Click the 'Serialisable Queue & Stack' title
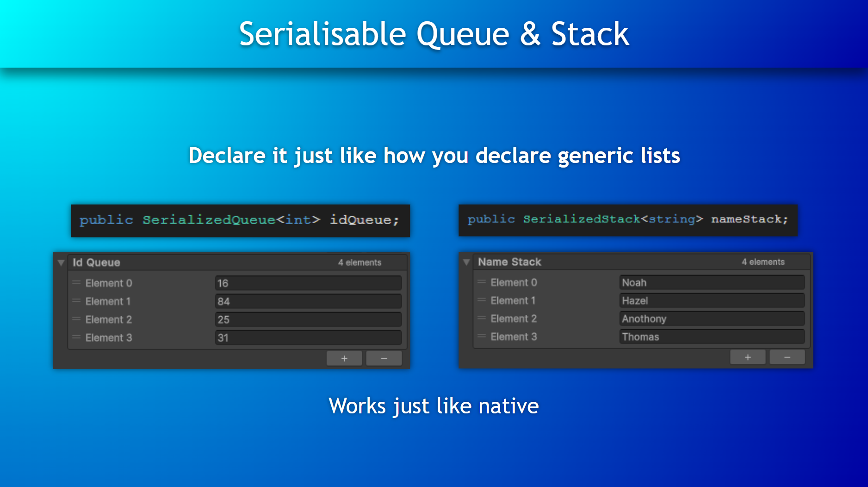This screenshot has height=487, width=868. 434,34
